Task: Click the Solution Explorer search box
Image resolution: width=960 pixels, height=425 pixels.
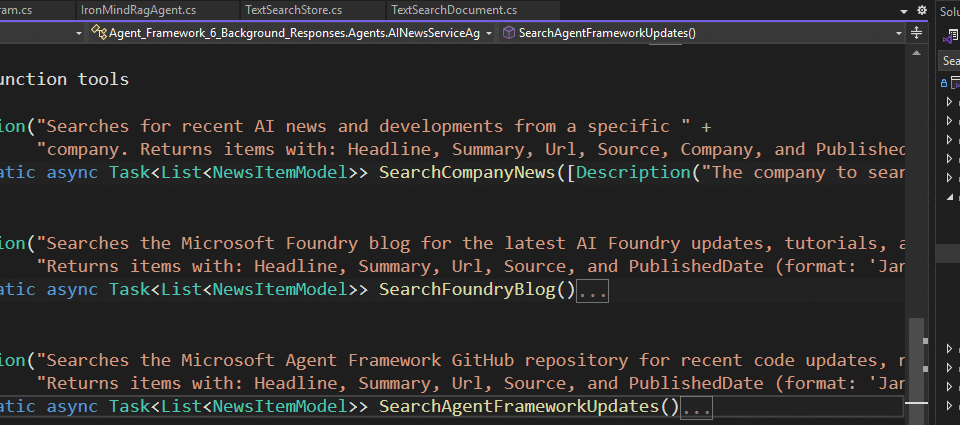Action: click(951, 61)
